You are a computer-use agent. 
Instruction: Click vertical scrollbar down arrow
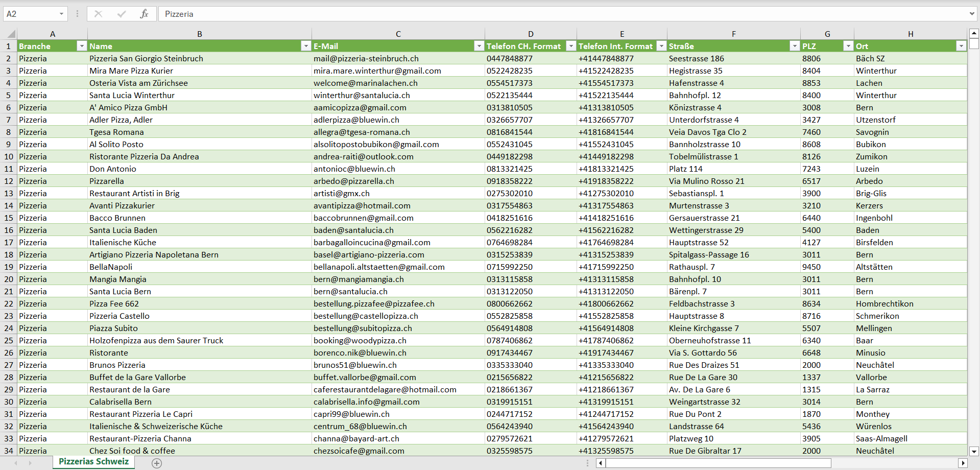974,451
